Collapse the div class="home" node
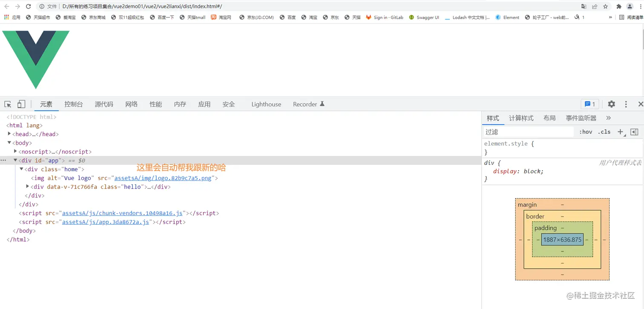 [x=21, y=169]
